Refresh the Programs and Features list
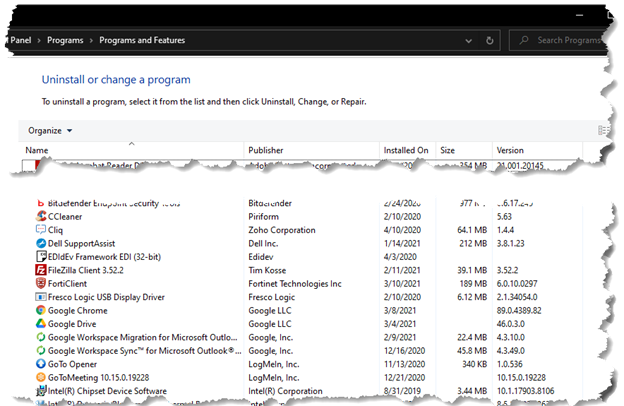The height and width of the screenshot is (406, 624). (490, 40)
